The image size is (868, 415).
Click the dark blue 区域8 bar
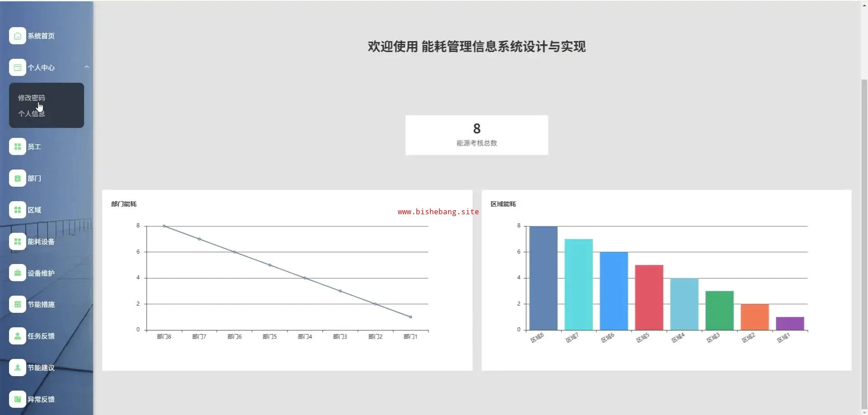point(543,278)
